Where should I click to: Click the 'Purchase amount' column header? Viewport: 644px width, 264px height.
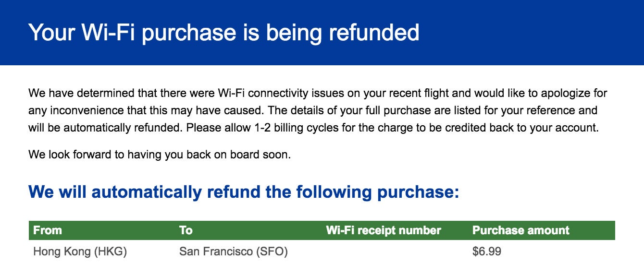pyautogui.click(x=521, y=230)
